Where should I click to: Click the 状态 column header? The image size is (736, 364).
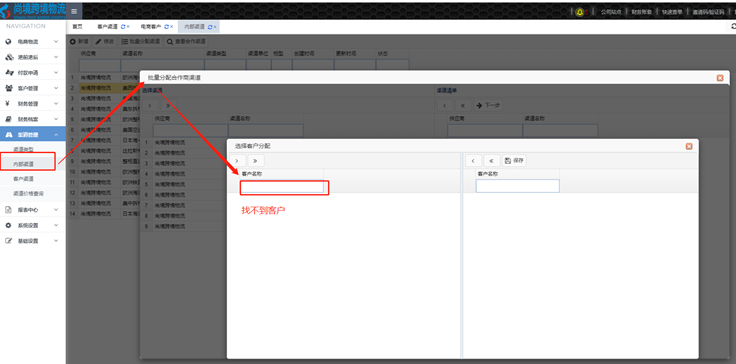point(393,54)
